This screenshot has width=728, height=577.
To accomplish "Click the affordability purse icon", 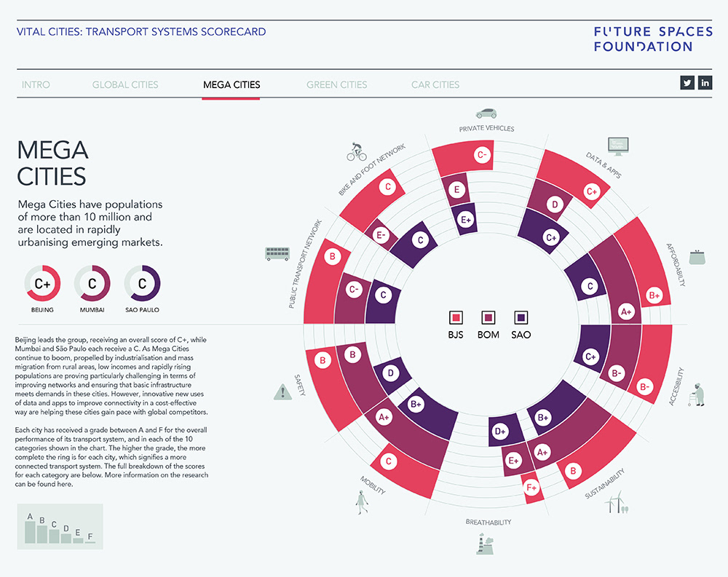I will point(697,257).
